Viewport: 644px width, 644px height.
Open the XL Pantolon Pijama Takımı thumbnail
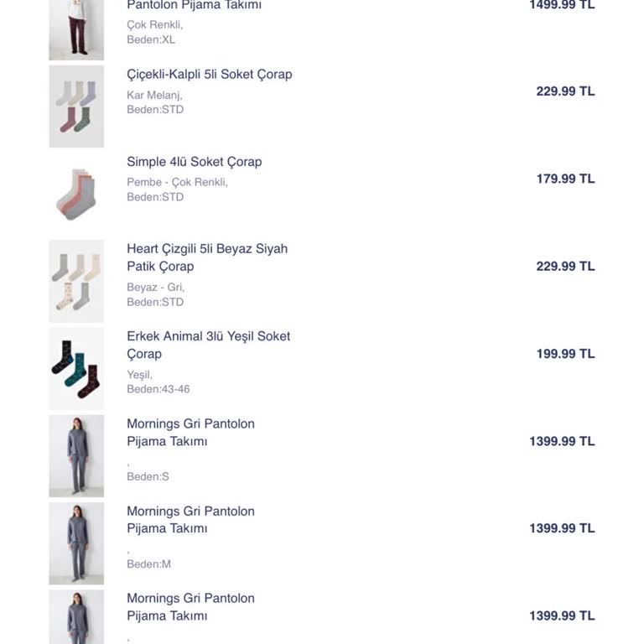(x=76, y=29)
